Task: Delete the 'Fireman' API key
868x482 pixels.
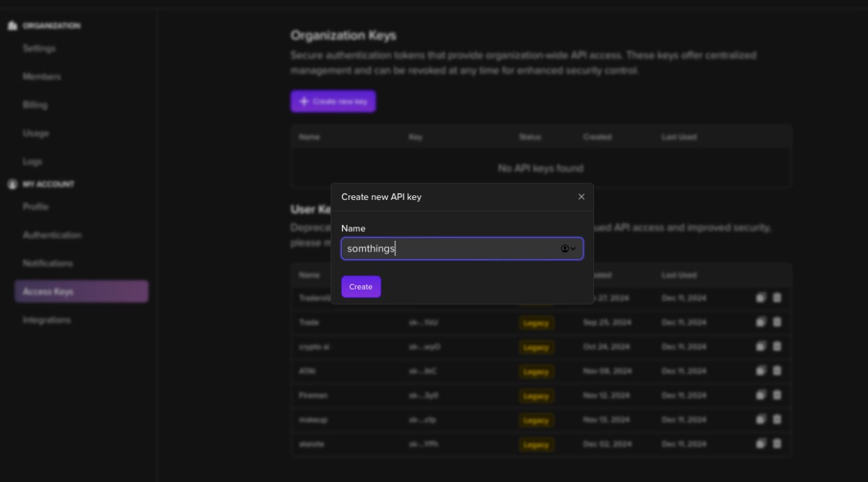Action: click(x=777, y=395)
